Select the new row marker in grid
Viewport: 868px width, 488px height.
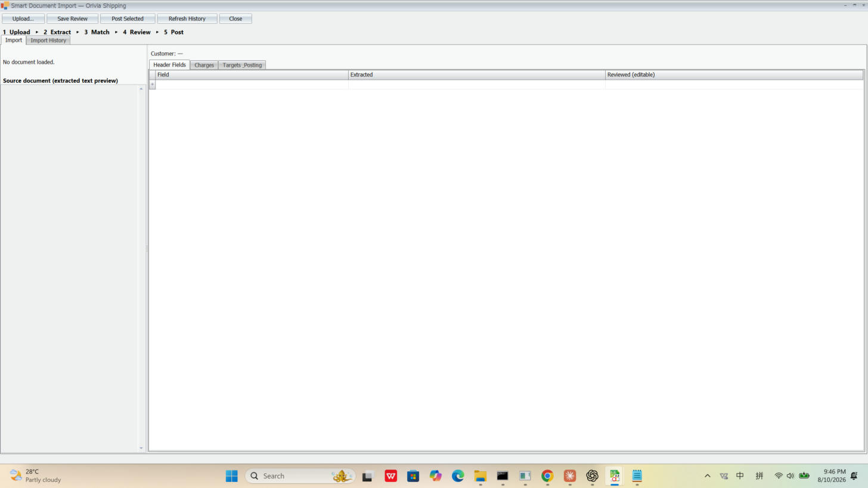click(x=152, y=85)
